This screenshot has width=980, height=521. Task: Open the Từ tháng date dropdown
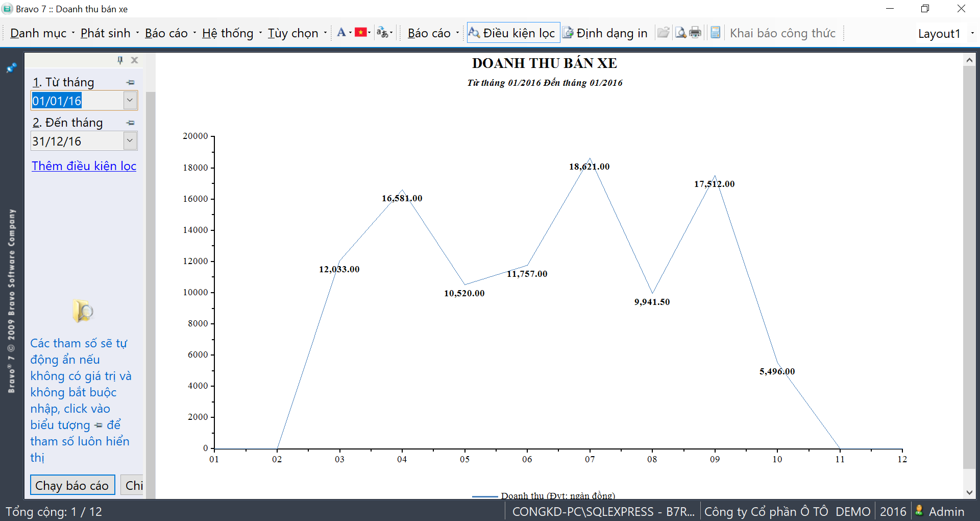coord(130,100)
